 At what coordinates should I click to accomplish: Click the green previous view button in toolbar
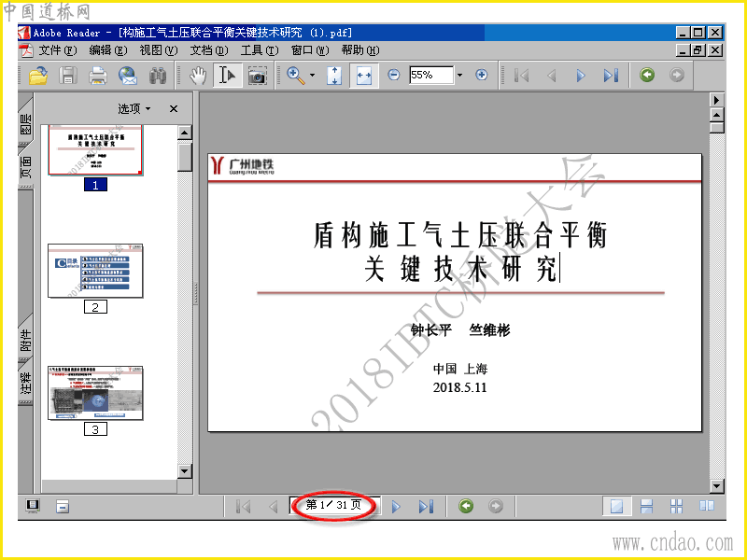point(647,75)
